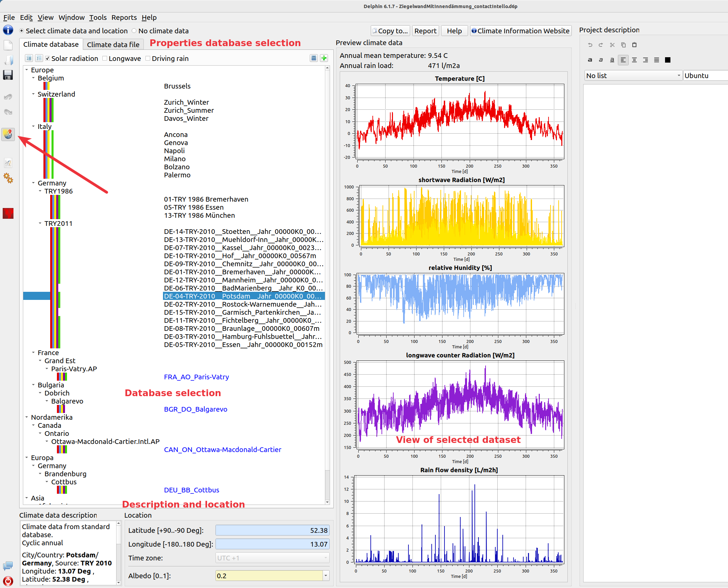Collapse the TRY1986 tree node
Screen dimensions: 728x588
click(x=40, y=191)
